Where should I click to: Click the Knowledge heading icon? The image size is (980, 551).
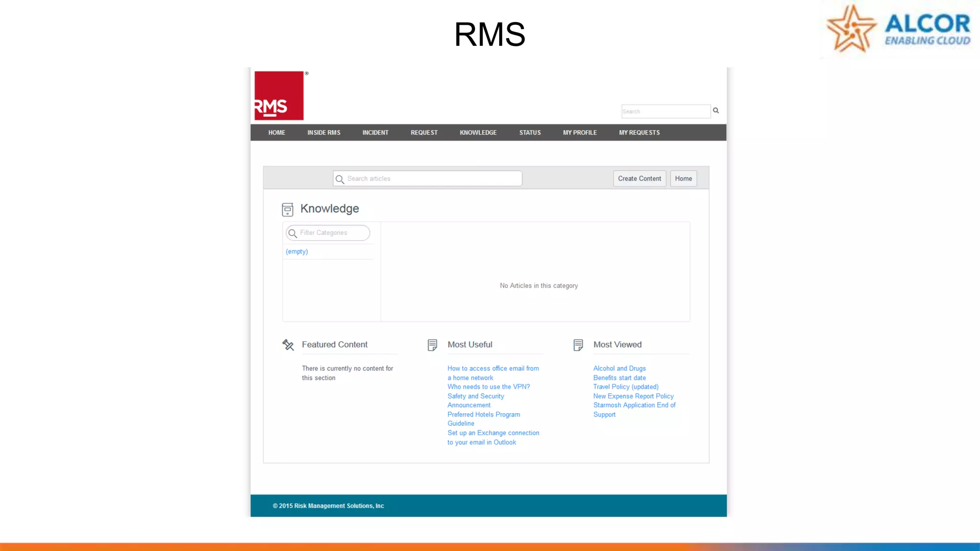pos(288,209)
